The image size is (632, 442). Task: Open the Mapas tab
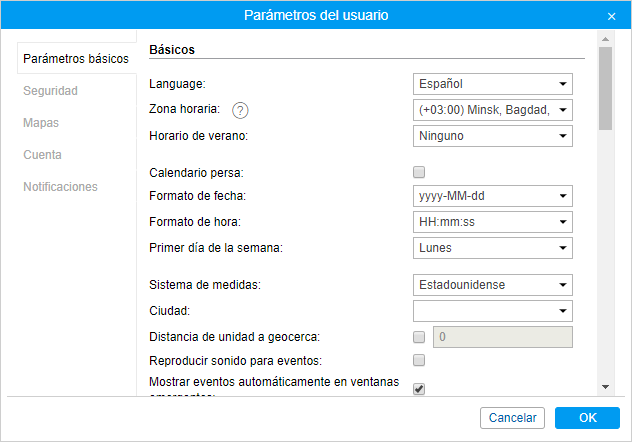point(41,123)
